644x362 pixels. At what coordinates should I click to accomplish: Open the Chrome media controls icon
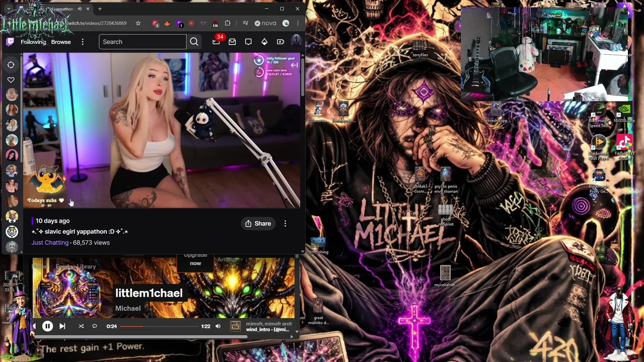pos(246,23)
